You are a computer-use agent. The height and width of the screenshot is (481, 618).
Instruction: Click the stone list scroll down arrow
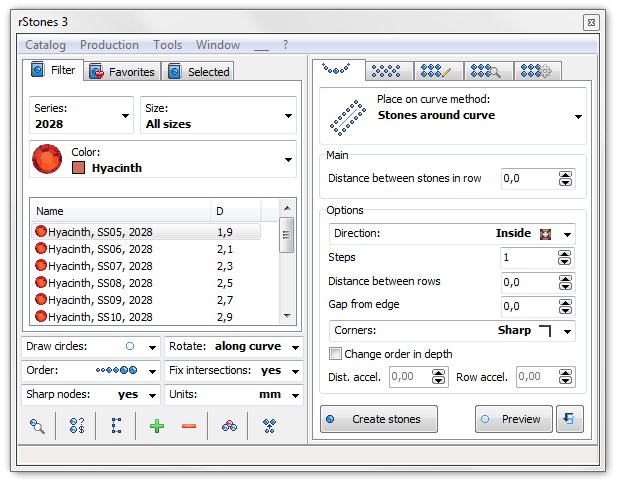point(287,315)
